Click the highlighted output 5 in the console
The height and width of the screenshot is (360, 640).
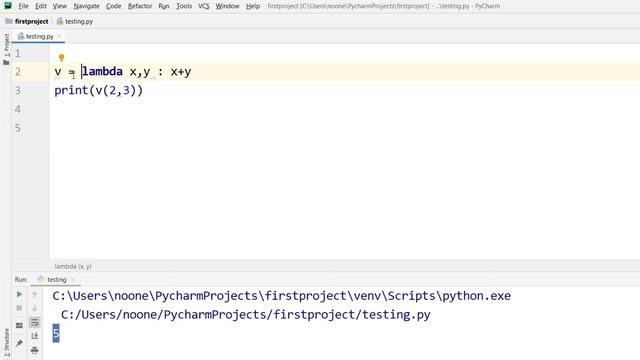click(x=56, y=333)
